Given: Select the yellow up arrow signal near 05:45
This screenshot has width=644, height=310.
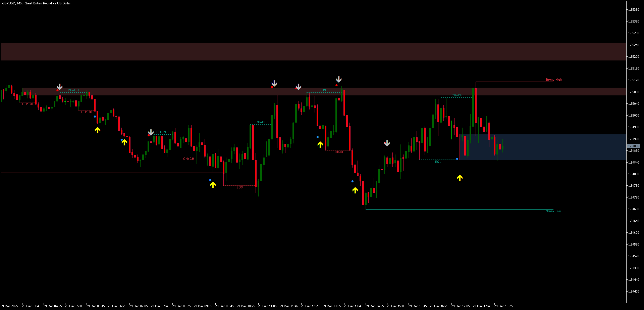Looking at the screenshot, I should coord(97,130).
